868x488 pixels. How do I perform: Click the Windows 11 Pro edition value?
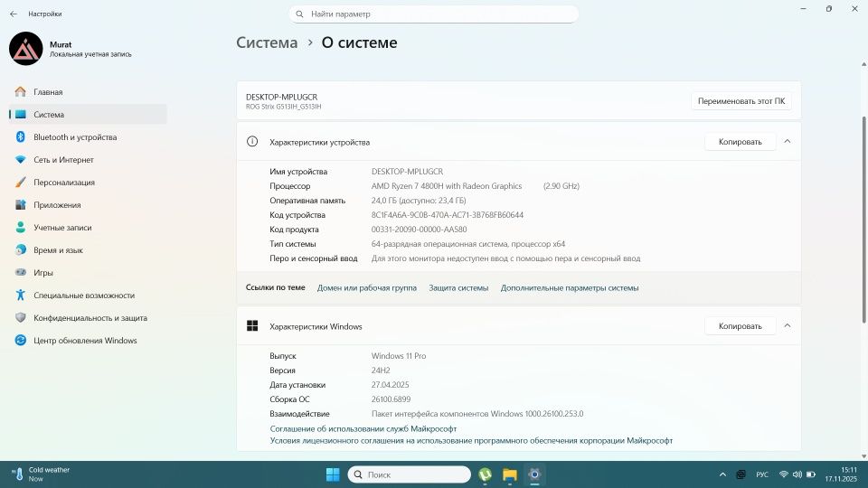(399, 356)
